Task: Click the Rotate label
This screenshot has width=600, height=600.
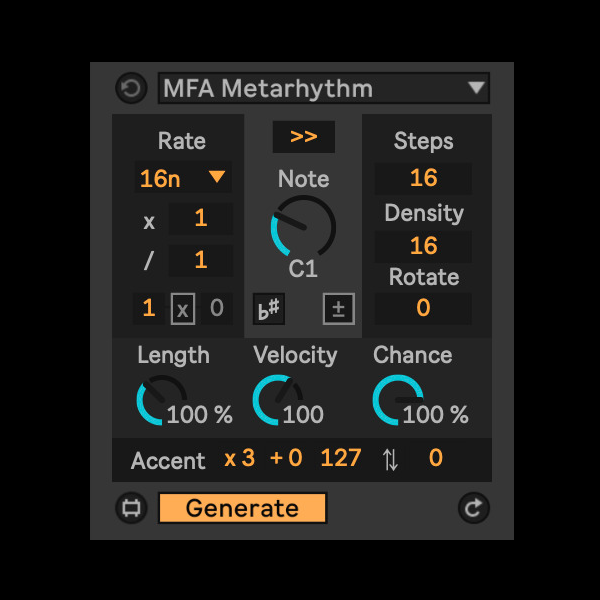Action: [424, 277]
